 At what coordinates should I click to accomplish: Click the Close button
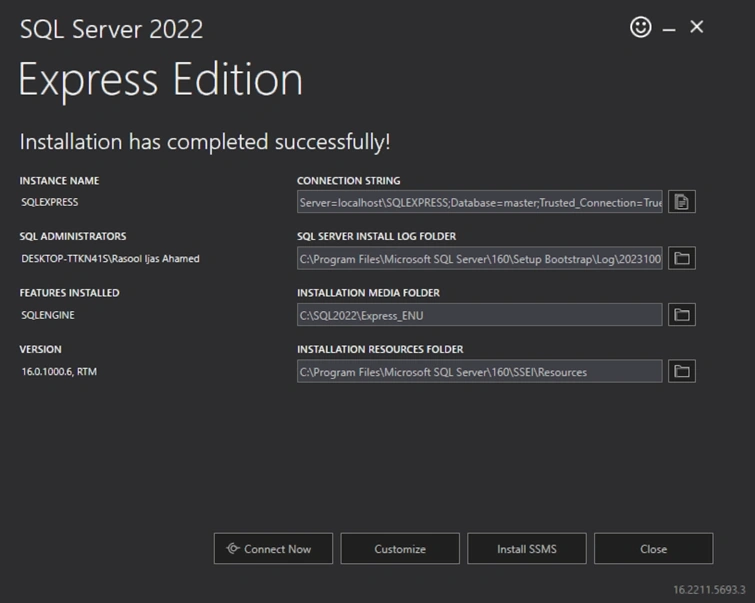click(653, 549)
